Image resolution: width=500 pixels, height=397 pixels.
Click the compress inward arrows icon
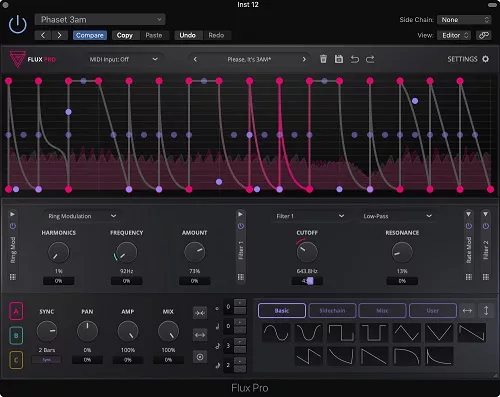pos(200,313)
